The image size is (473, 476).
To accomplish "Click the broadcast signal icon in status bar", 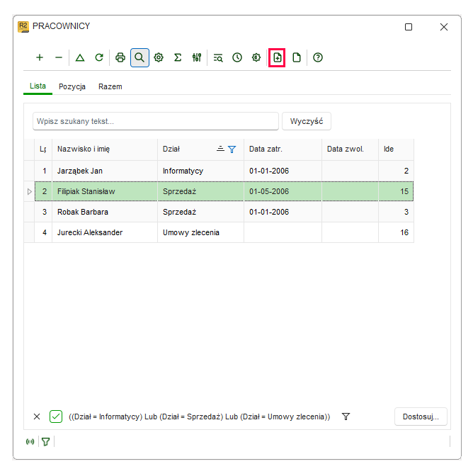I will (x=30, y=442).
